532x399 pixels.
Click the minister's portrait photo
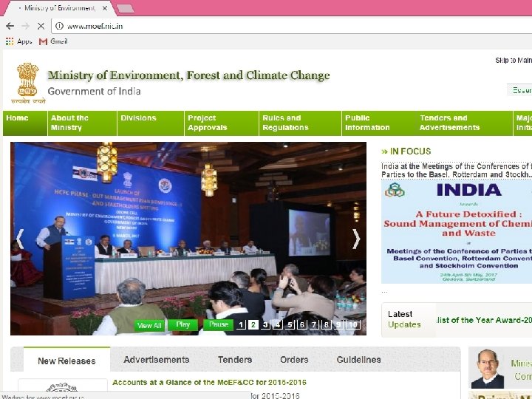[488, 369]
